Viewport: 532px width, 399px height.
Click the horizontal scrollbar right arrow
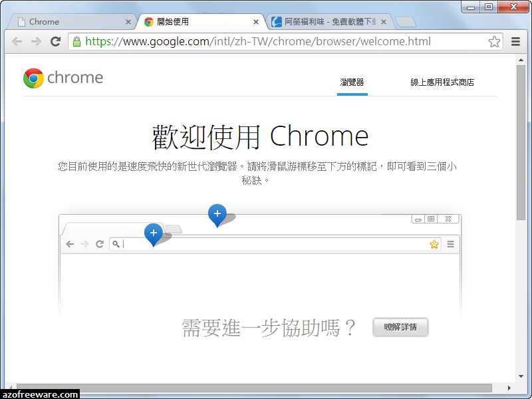coord(509,388)
